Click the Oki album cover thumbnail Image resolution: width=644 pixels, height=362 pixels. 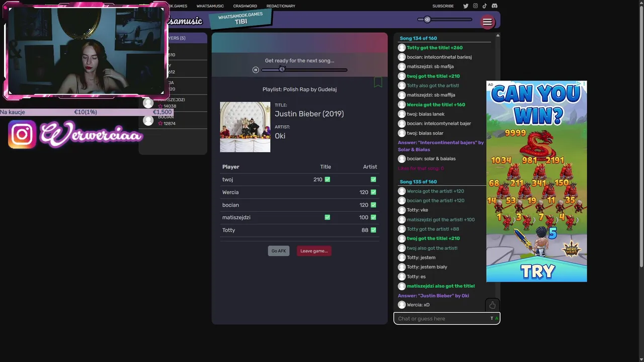245,127
